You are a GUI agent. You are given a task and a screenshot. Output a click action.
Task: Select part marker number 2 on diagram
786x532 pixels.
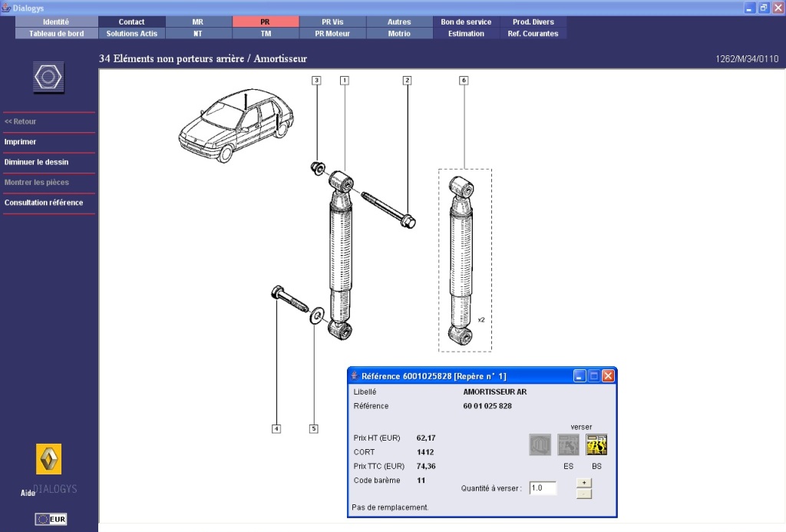point(408,80)
